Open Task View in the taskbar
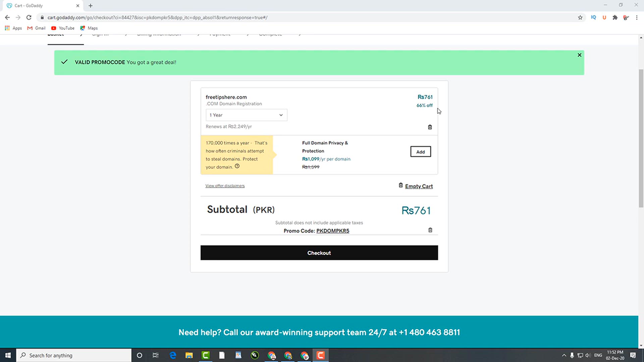Image resolution: width=644 pixels, height=362 pixels. coord(155,355)
